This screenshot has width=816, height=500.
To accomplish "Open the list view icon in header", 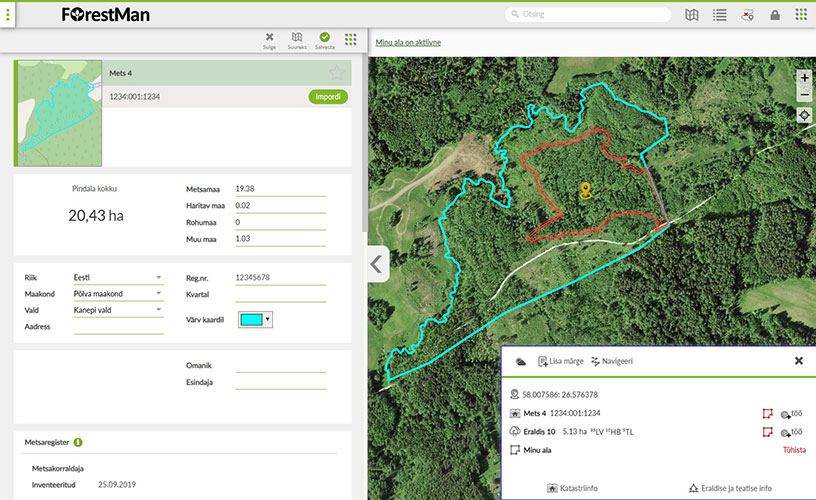I will 719,15.
